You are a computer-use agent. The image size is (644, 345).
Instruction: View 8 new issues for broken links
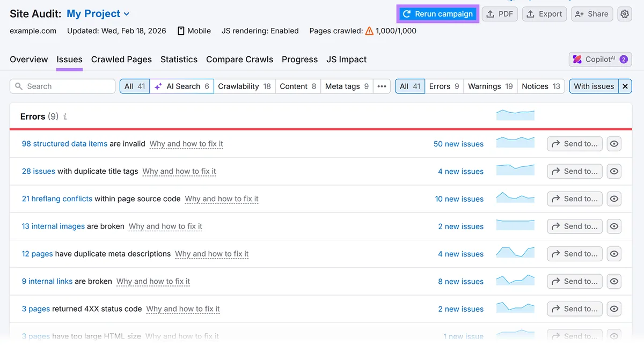(x=460, y=281)
